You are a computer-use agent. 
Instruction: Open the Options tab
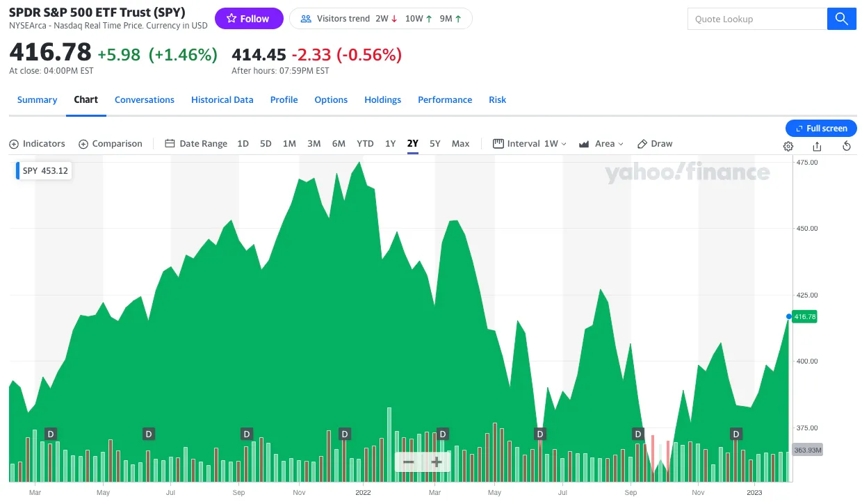tap(331, 100)
